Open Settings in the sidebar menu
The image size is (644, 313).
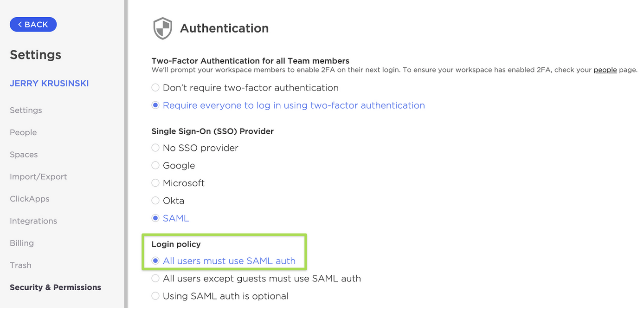(26, 111)
